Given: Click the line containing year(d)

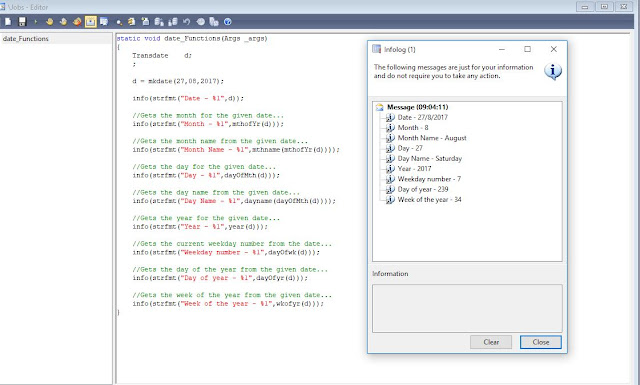Looking at the screenshot, I should coord(200,227).
